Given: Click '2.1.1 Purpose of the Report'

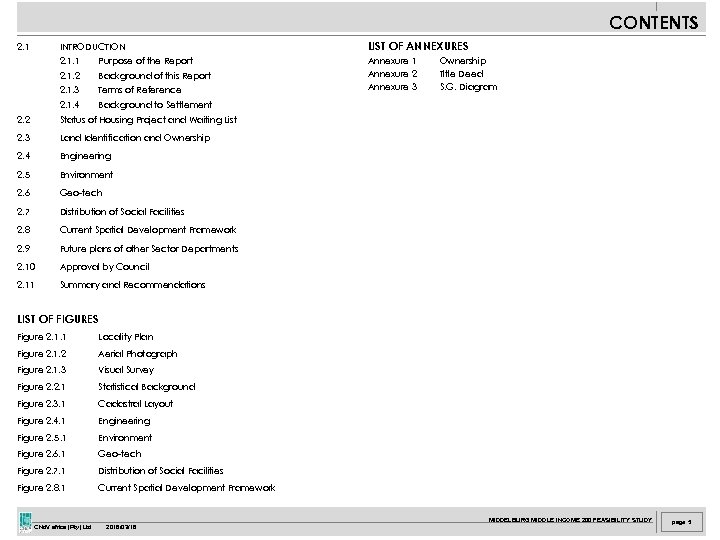Looking at the screenshot, I should (x=126, y=61).
